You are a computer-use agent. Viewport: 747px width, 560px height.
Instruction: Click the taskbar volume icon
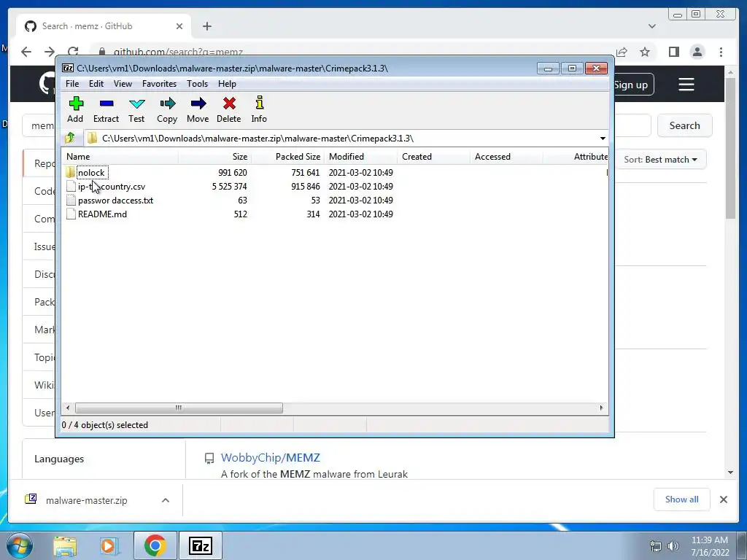click(x=673, y=545)
